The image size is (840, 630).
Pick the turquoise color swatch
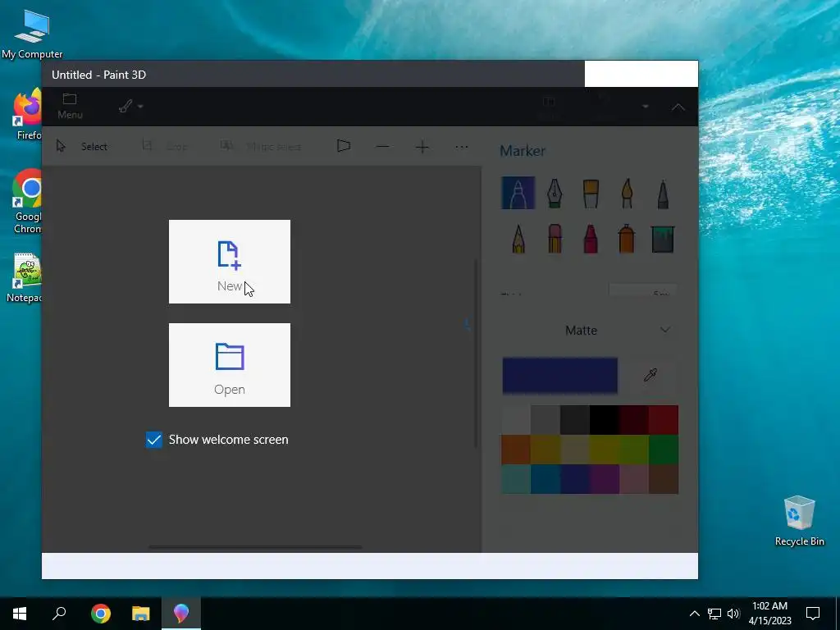[516, 479]
